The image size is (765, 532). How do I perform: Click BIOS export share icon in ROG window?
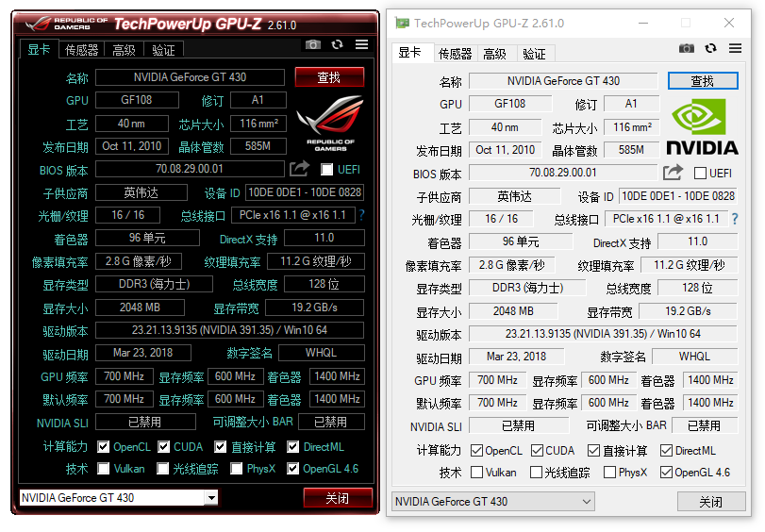point(300,169)
